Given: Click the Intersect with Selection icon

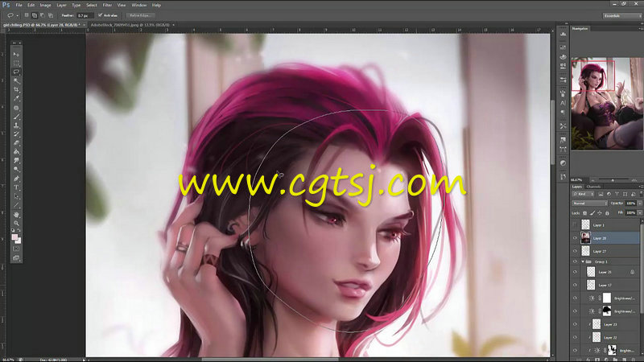Looking at the screenshot, I should tap(51, 15).
